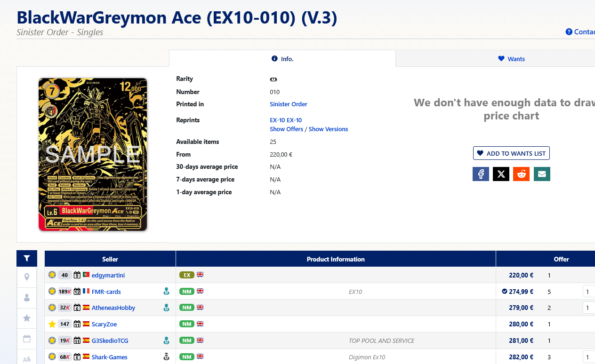The image size is (595, 364).
Task: Click the Contact question mark icon
Action: (569, 32)
